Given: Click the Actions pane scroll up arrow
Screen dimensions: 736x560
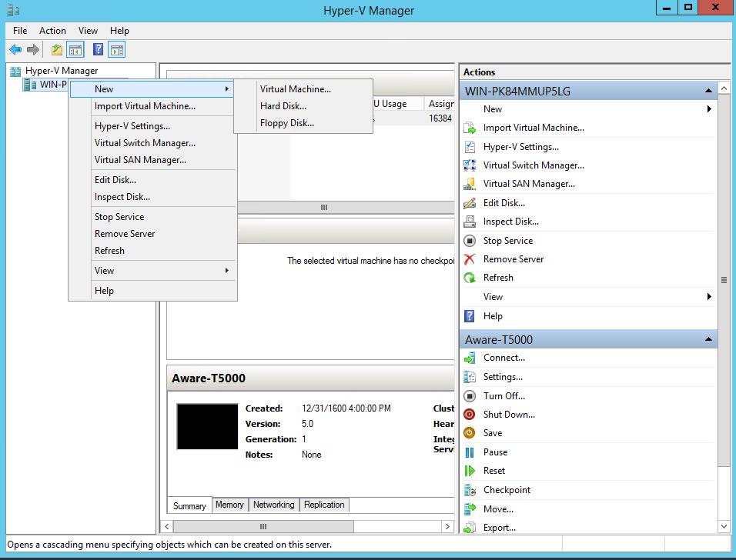Looking at the screenshot, I should point(724,88).
